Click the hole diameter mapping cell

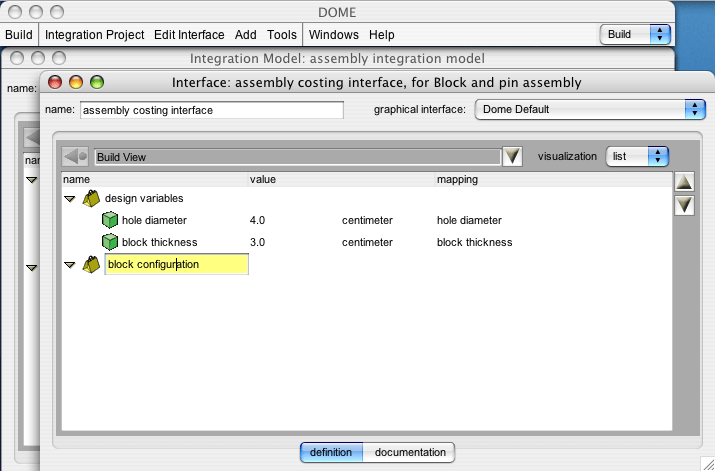[469, 221]
